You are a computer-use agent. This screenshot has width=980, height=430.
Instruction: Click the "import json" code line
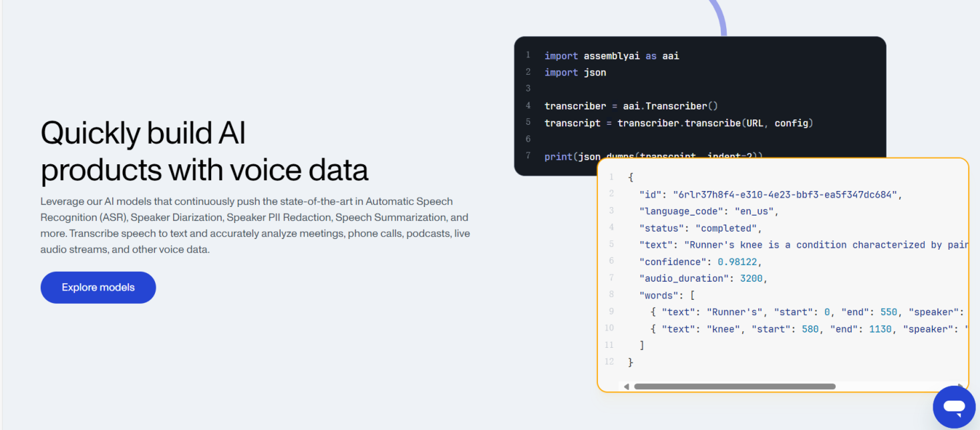[575, 73]
